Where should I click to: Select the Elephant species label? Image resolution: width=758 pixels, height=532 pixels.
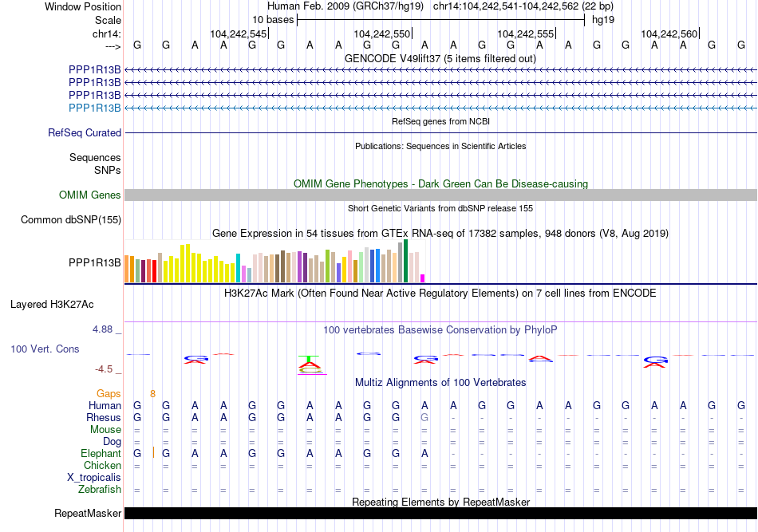tap(101, 453)
